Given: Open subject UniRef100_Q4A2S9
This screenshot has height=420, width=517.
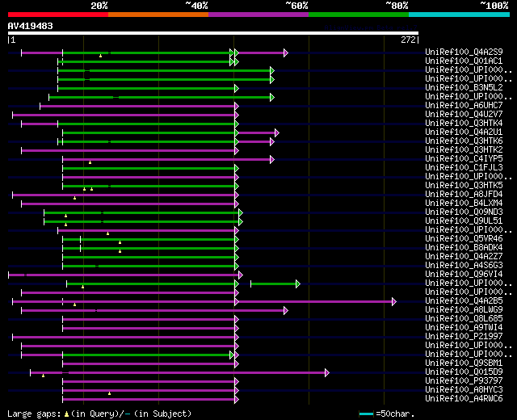Looking at the screenshot, I should click(x=464, y=52).
